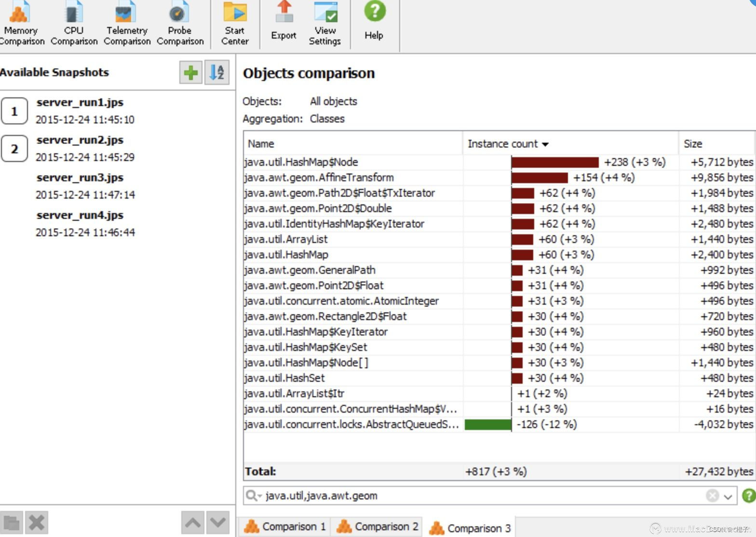This screenshot has height=537, width=756.
Task: Open the Start Center
Action: pyautogui.click(x=235, y=24)
